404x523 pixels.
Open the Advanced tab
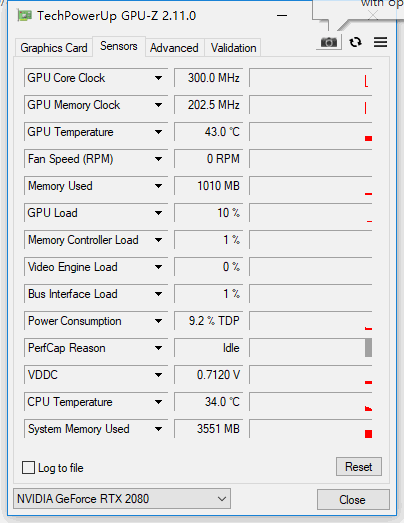[174, 48]
